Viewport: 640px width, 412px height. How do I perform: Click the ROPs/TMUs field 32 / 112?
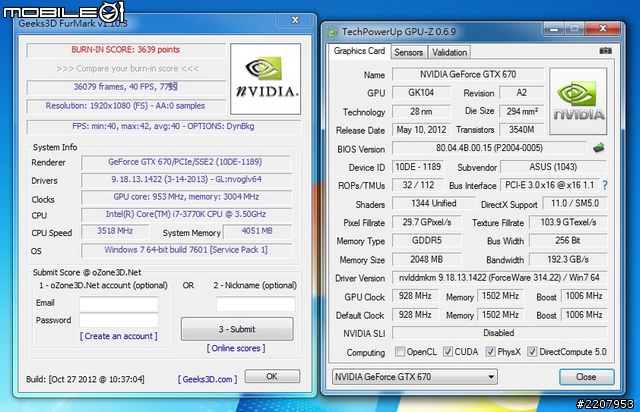tap(418, 185)
